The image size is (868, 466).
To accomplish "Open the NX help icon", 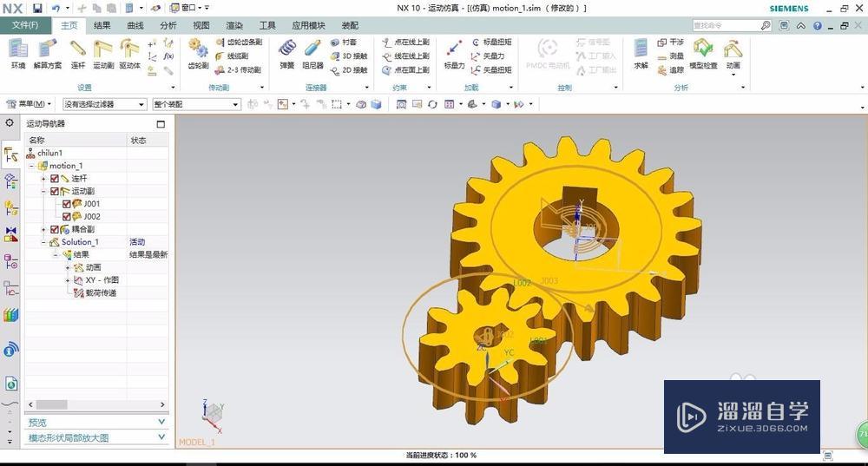I will coord(817,25).
